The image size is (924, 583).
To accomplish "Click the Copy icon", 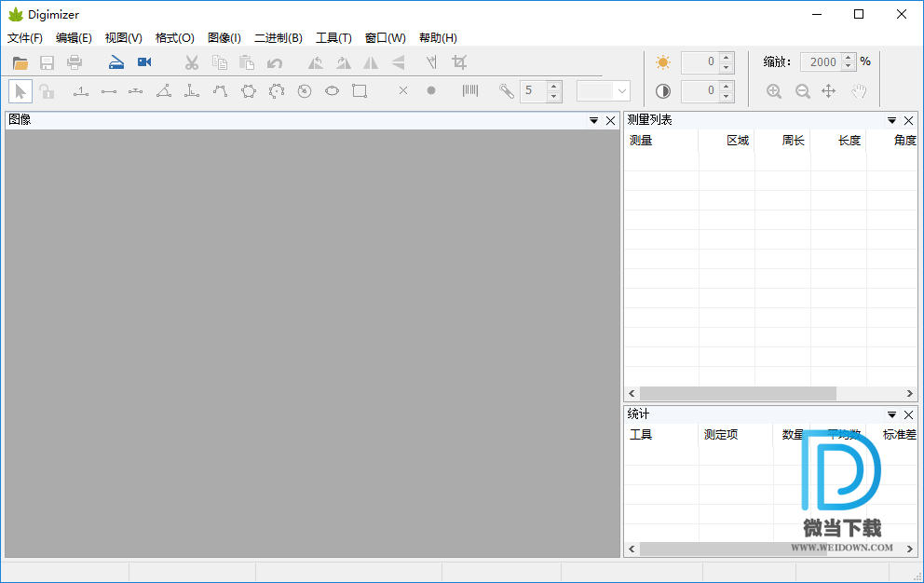I will (219, 62).
